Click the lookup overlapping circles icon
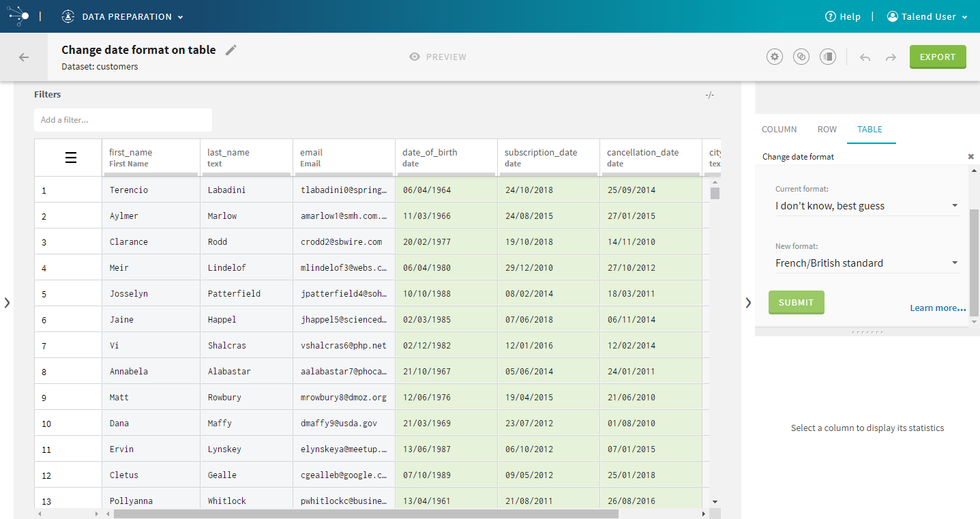Viewport: 980px width, 519px height. point(801,57)
